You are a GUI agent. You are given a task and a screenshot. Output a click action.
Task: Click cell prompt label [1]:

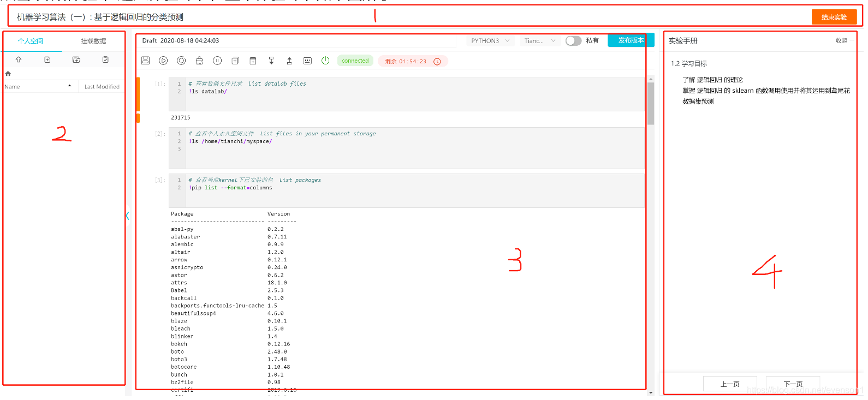coord(160,83)
